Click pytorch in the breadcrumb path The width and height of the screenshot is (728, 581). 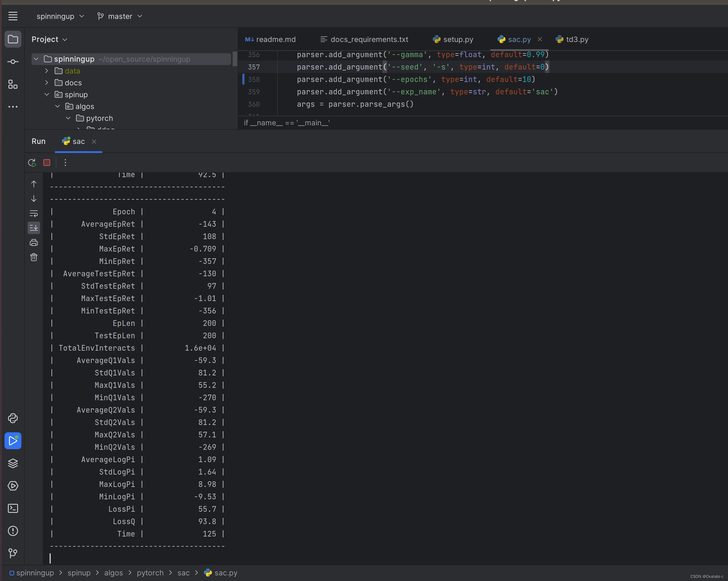(x=150, y=573)
